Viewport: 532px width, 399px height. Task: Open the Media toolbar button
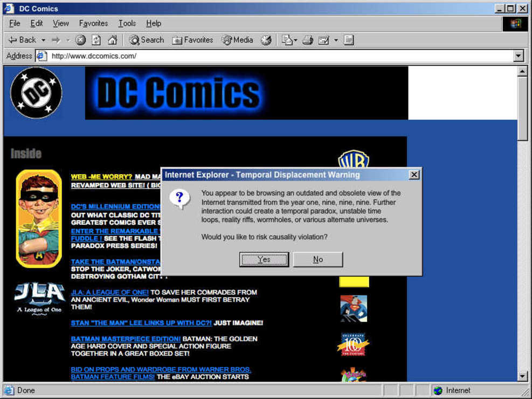pyautogui.click(x=237, y=40)
